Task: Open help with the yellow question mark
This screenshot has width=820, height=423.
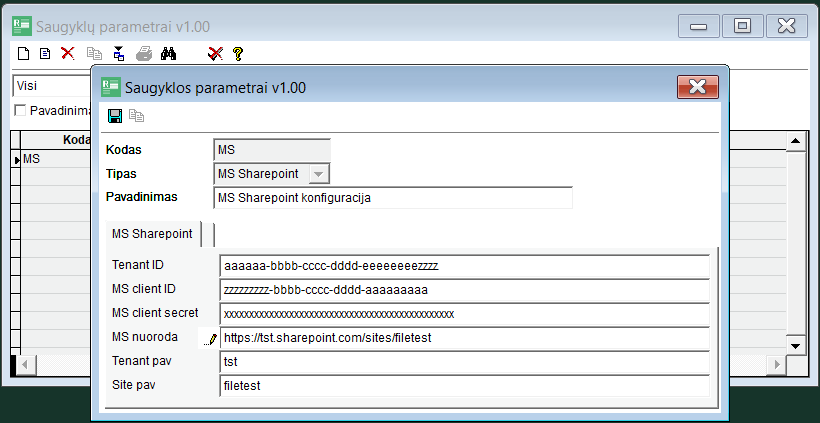Action: point(238,53)
